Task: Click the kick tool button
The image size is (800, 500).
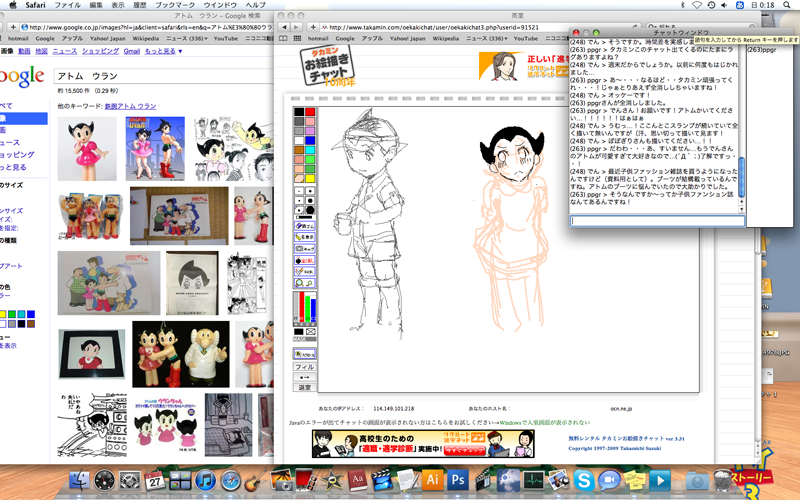Action: [305, 271]
